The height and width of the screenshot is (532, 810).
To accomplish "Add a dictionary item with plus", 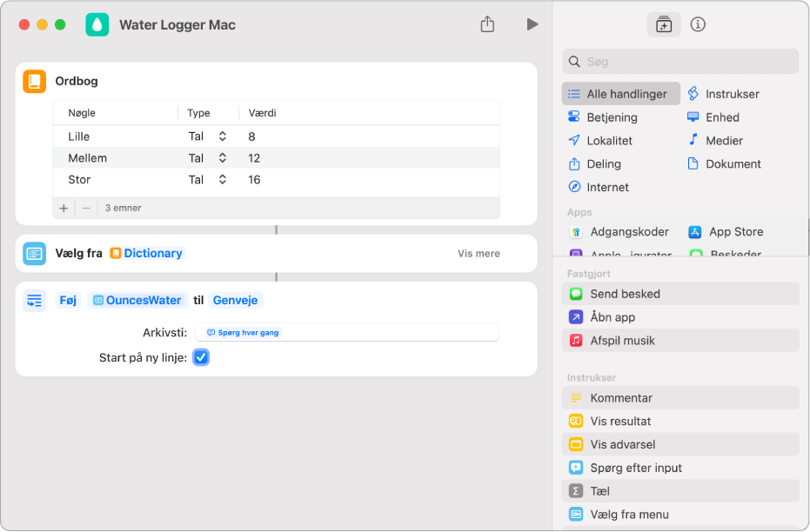I will coord(64,208).
